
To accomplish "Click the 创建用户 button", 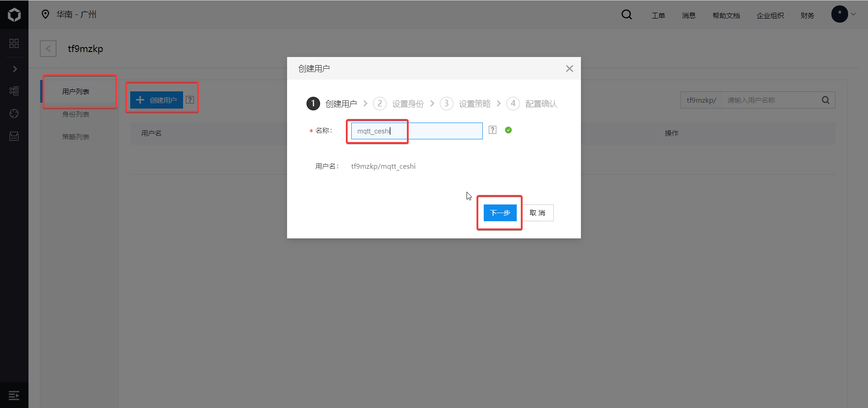I will (x=156, y=100).
